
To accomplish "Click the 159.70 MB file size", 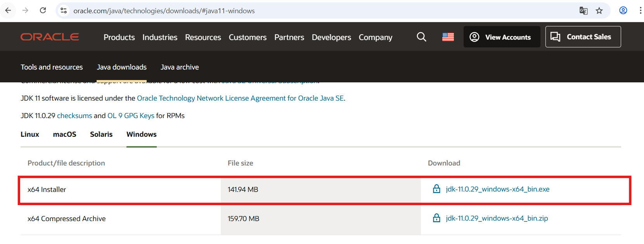I will [243, 219].
